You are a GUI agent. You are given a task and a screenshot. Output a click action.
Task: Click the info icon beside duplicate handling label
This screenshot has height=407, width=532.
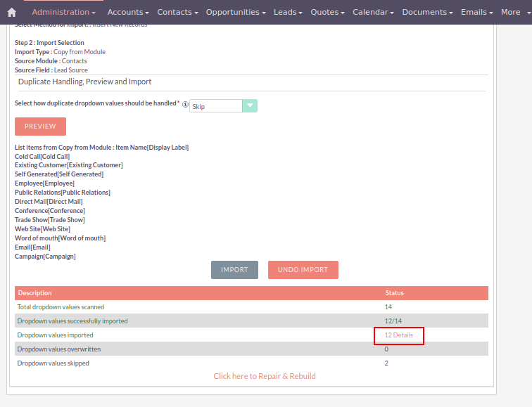(x=185, y=105)
